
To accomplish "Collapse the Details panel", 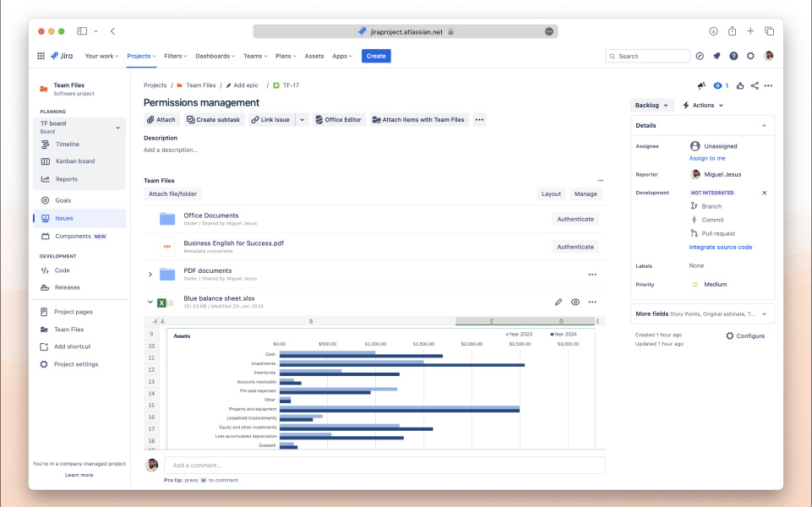I will coord(764,125).
